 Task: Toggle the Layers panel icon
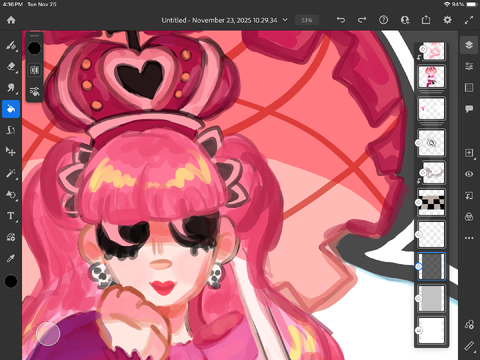click(469, 45)
